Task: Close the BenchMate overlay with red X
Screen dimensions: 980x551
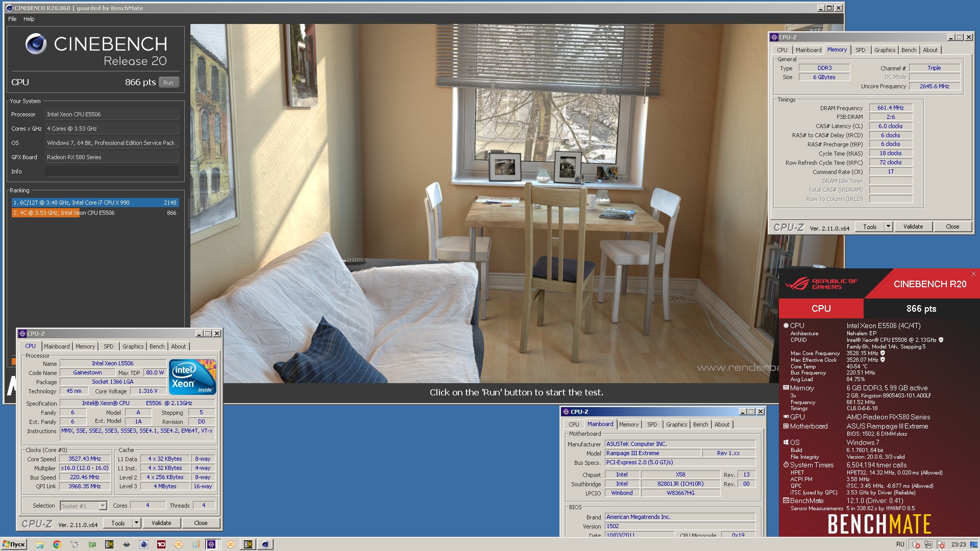Action: click(973, 274)
